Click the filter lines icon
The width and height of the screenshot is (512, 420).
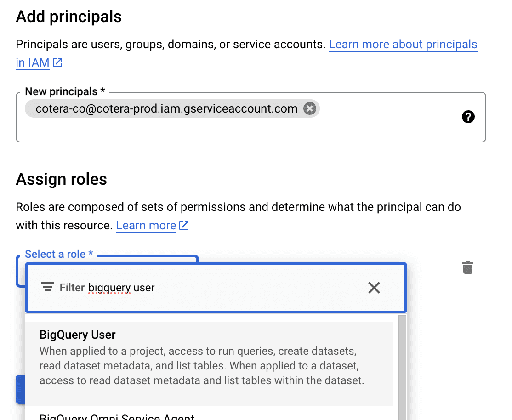tap(47, 288)
